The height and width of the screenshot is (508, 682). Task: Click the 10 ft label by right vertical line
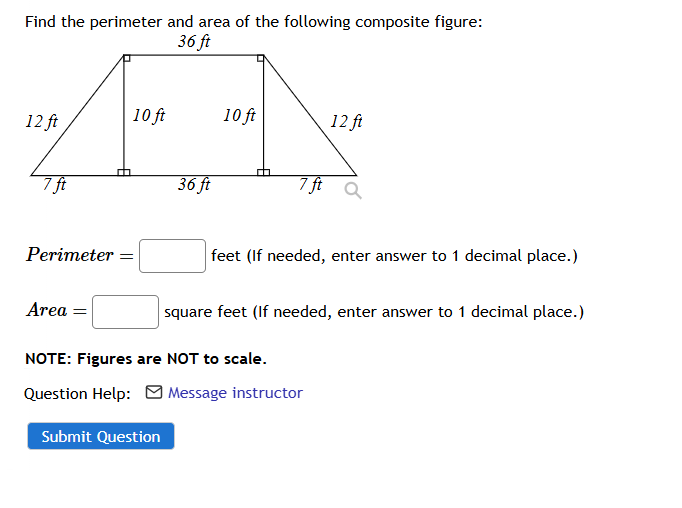point(239,116)
